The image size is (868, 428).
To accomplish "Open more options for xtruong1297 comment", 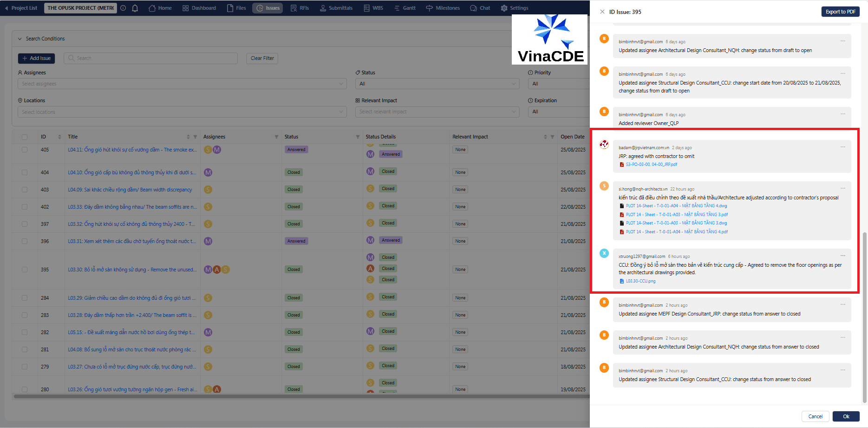I will coord(842,256).
